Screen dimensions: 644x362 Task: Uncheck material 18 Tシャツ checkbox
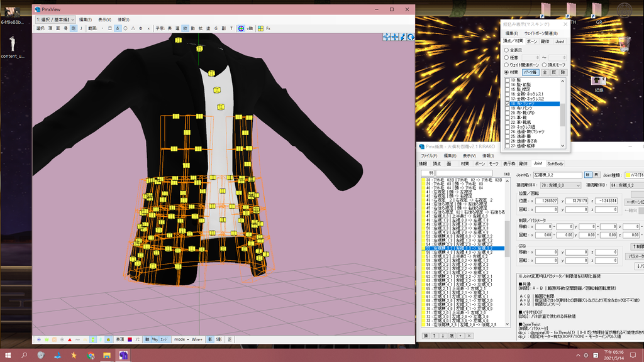(508, 104)
